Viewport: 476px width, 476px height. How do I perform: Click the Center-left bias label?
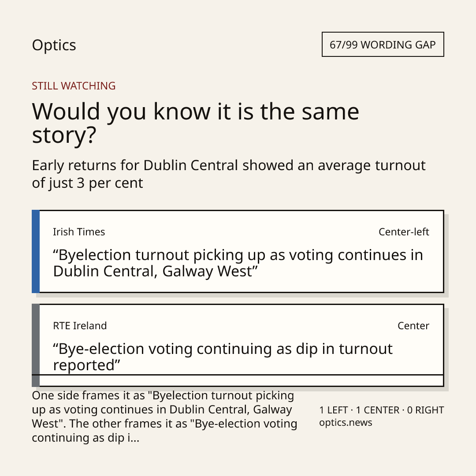click(x=404, y=232)
